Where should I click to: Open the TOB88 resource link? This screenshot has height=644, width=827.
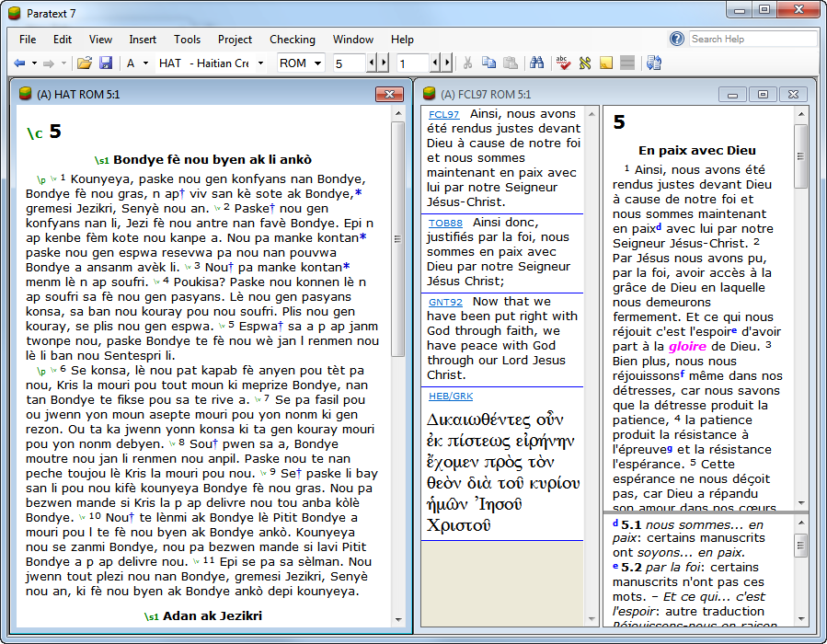click(x=445, y=224)
